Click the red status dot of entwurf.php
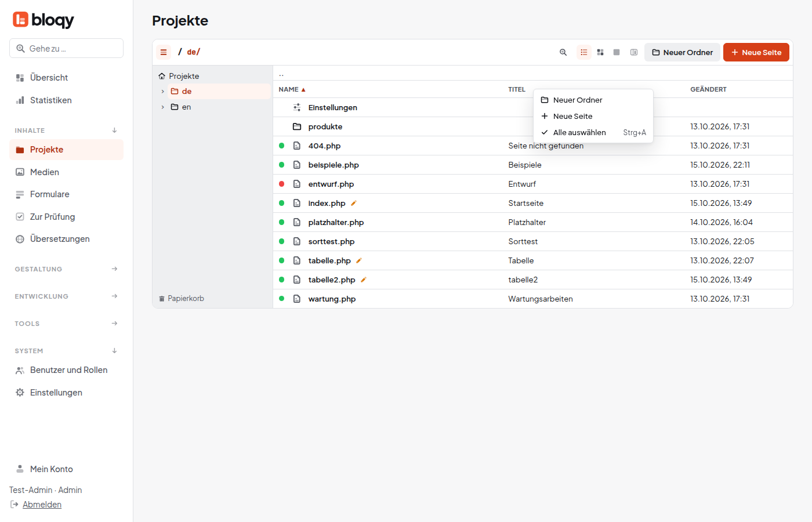This screenshot has height=522, width=812. click(282, 184)
